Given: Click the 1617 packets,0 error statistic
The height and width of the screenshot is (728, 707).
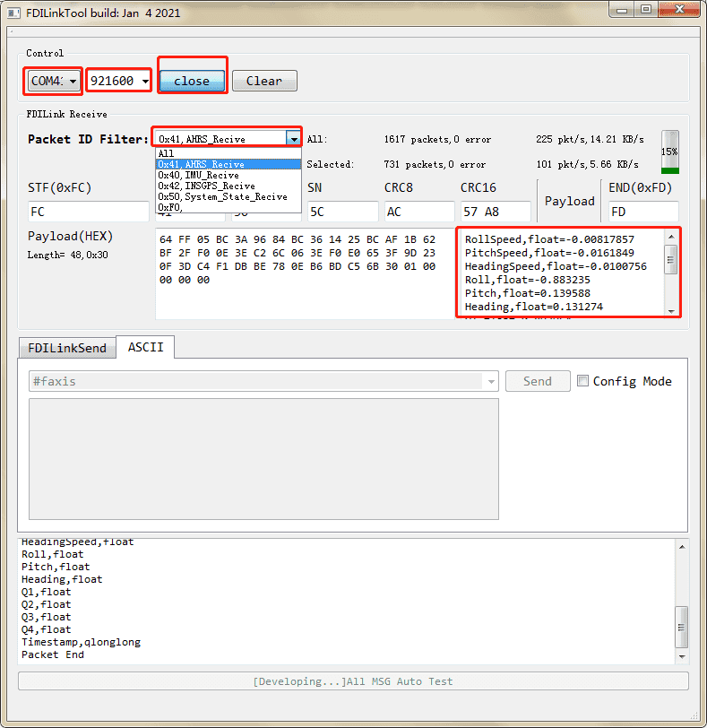Looking at the screenshot, I should (x=437, y=139).
